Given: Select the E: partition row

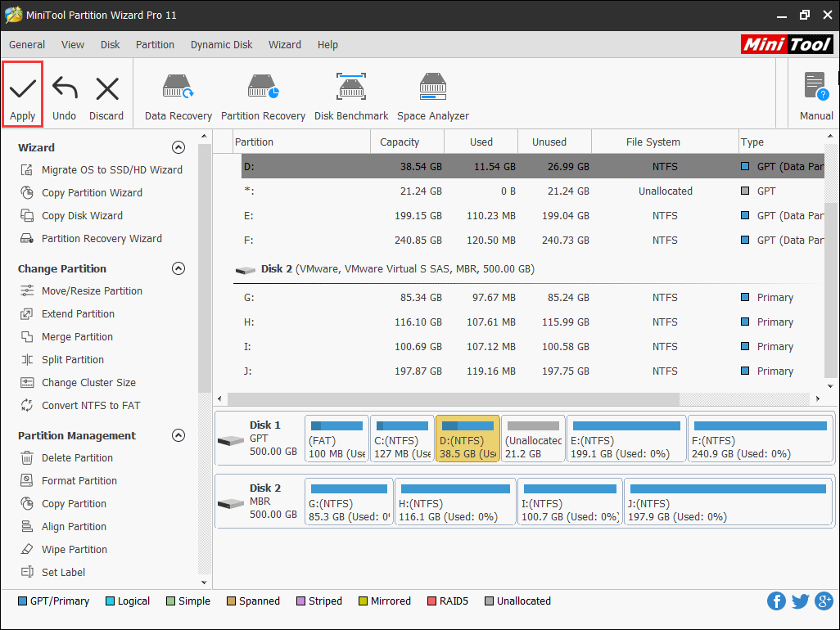Looking at the screenshot, I should point(532,216).
